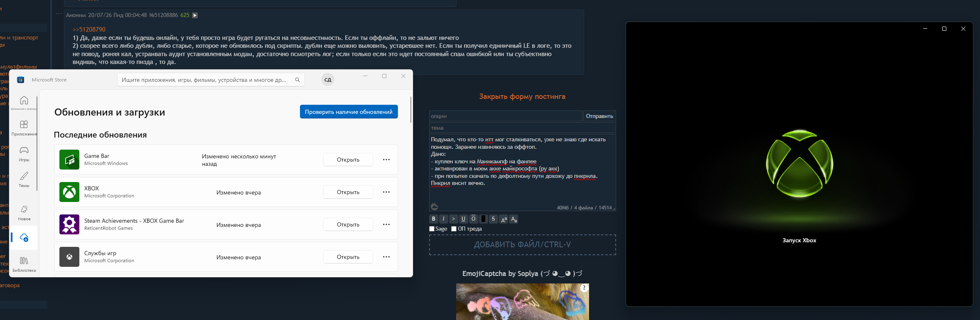Click the EmojiCaptcha image
Viewport: 980px width, 320px height.
[x=522, y=302]
